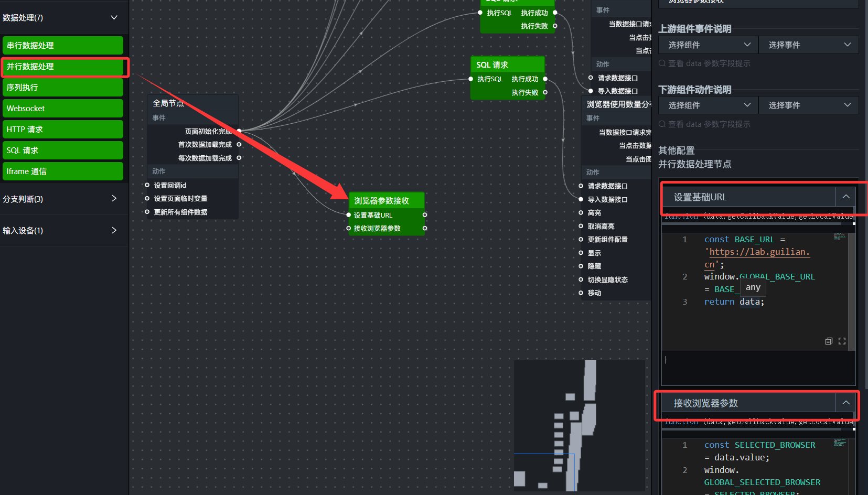This screenshot has height=495, width=868.
Task: Open 选择事件 dropdown under 上游组件事件说明
Action: point(809,45)
